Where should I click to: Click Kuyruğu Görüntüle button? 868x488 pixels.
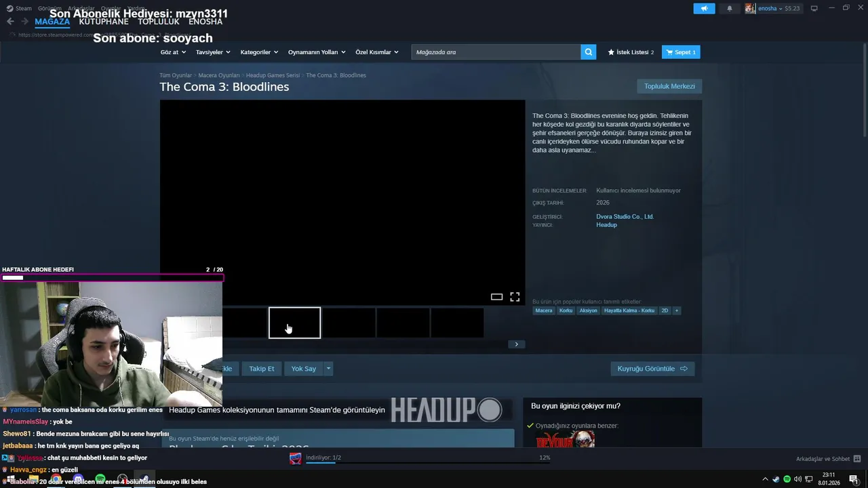652,369
